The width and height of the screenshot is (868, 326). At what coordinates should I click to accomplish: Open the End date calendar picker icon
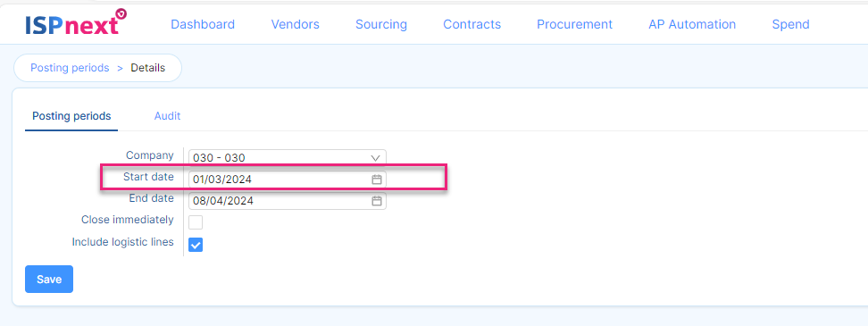click(x=377, y=201)
